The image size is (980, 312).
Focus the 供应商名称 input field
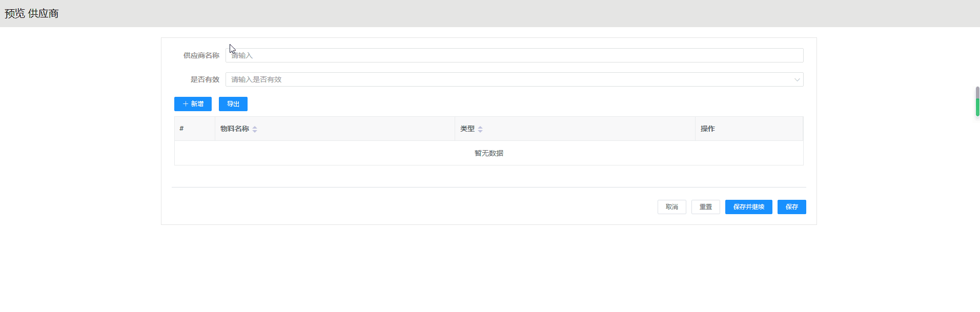point(514,55)
